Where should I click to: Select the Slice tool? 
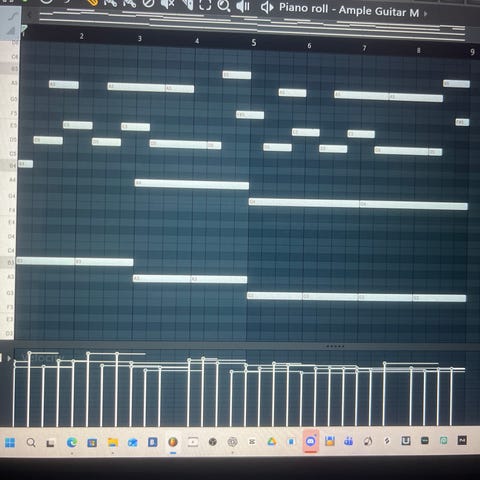[x=188, y=4]
